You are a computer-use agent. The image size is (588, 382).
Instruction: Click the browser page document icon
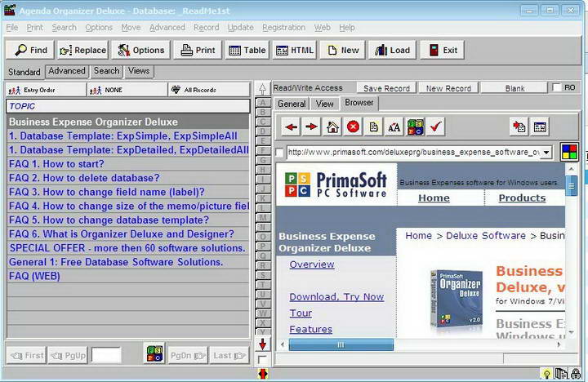(x=373, y=127)
